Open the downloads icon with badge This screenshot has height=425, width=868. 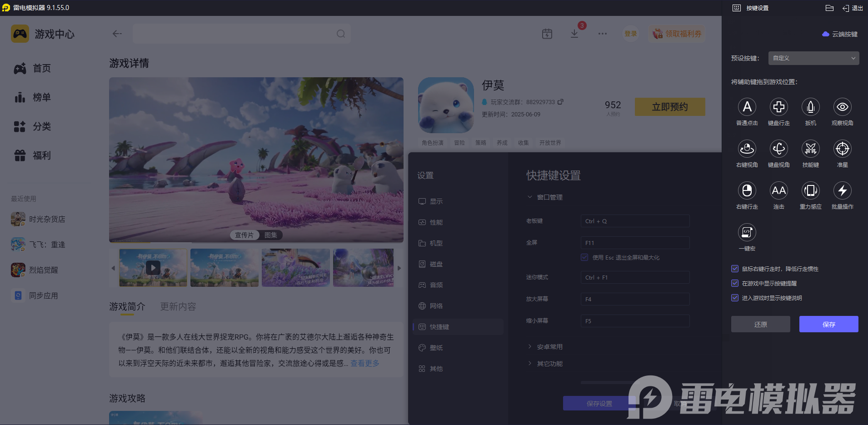[x=574, y=34]
